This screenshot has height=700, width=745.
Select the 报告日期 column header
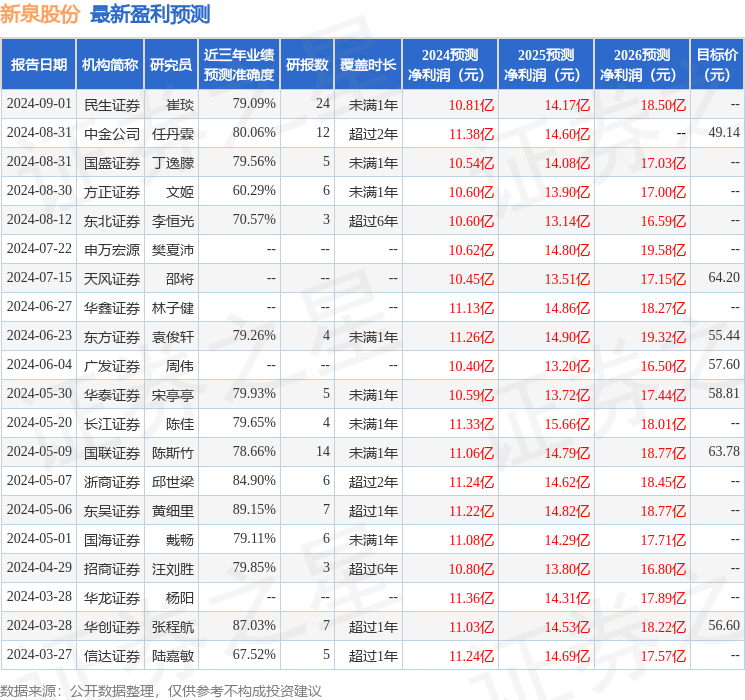[x=38, y=65]
